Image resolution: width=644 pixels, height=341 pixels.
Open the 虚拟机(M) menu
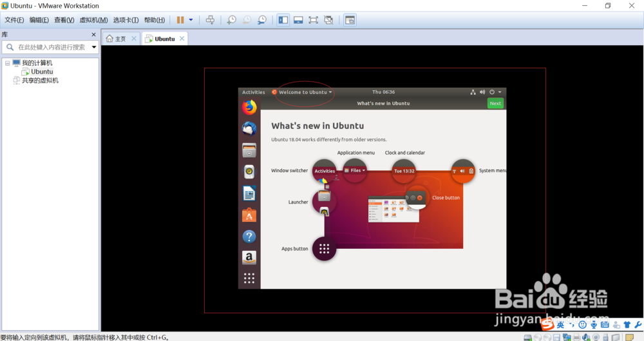(93, 20)
